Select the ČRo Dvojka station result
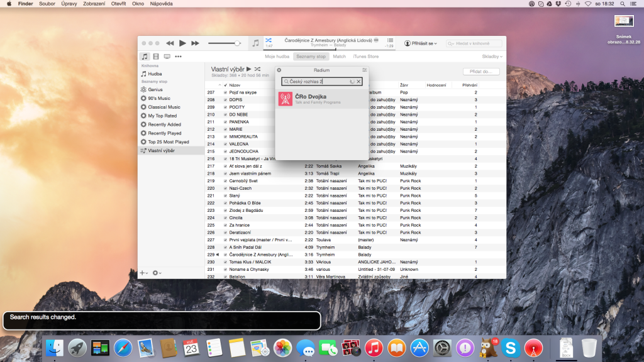The image size is (644, 362). pos(321,99)
